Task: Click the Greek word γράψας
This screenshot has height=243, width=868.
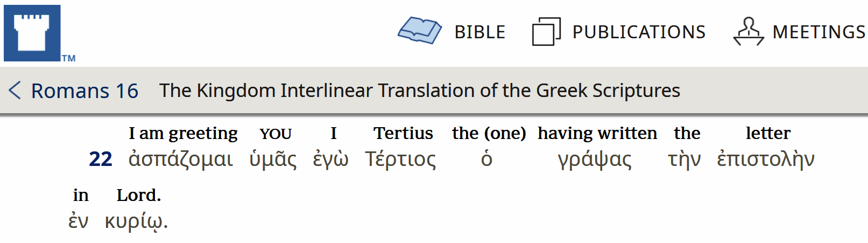Action: pos(595,159)
